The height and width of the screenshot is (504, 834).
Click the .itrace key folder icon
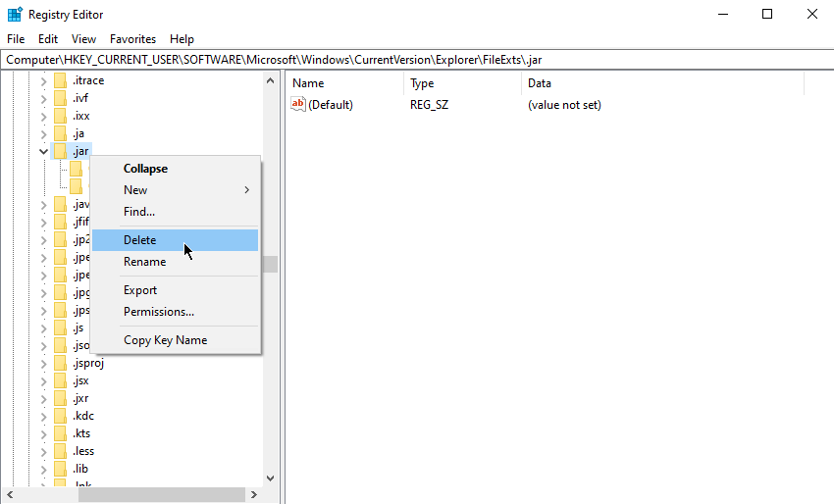point(60,80)
